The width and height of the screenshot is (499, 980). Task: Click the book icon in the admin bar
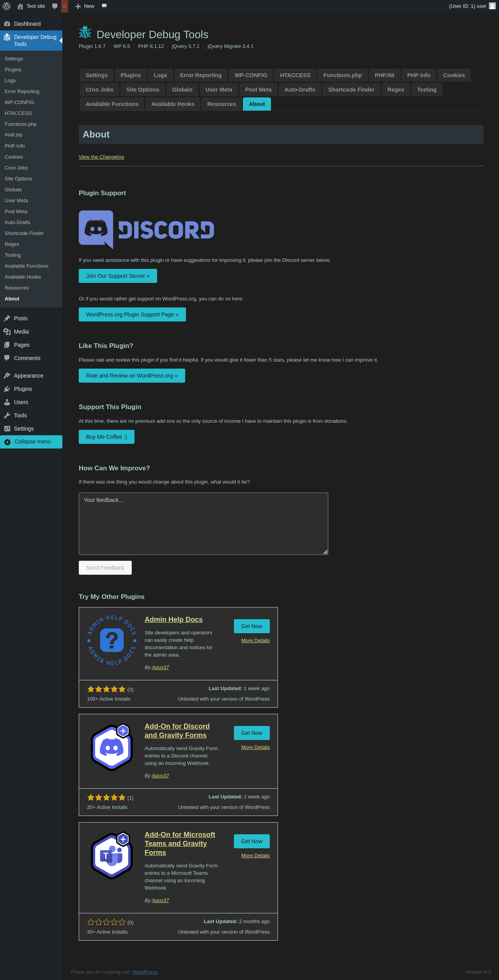click(x=104, y=6)
